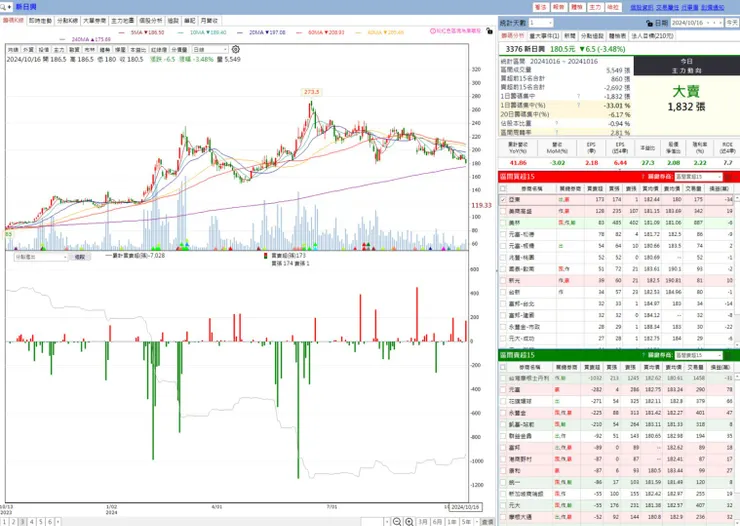The height and width of the screenshot is (526, 740).
Task: Tick the 台灣摩根士丹利 seller checkbox
Action: (503, 378)
